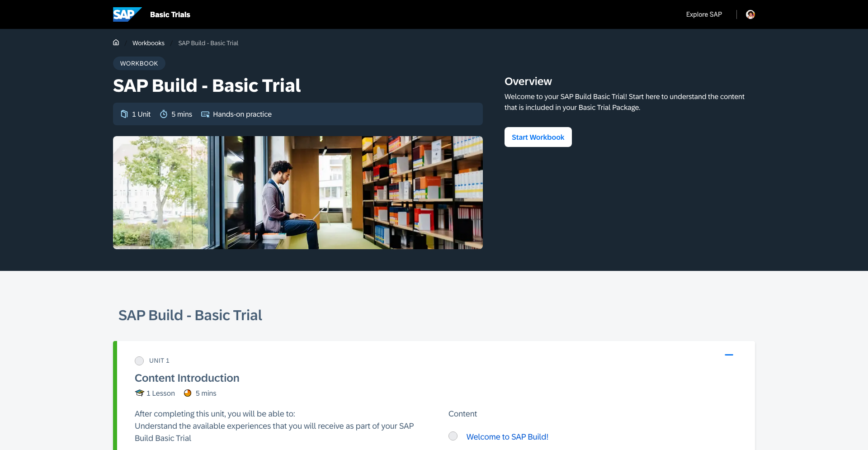This screenshot has width=868, height=450.
Task: Click the Content label above lesson list
Action: pos(462,414)
